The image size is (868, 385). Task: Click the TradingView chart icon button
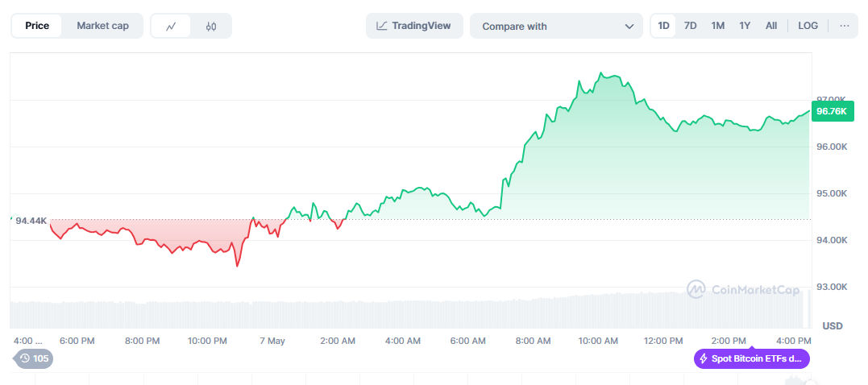point(414,26)
